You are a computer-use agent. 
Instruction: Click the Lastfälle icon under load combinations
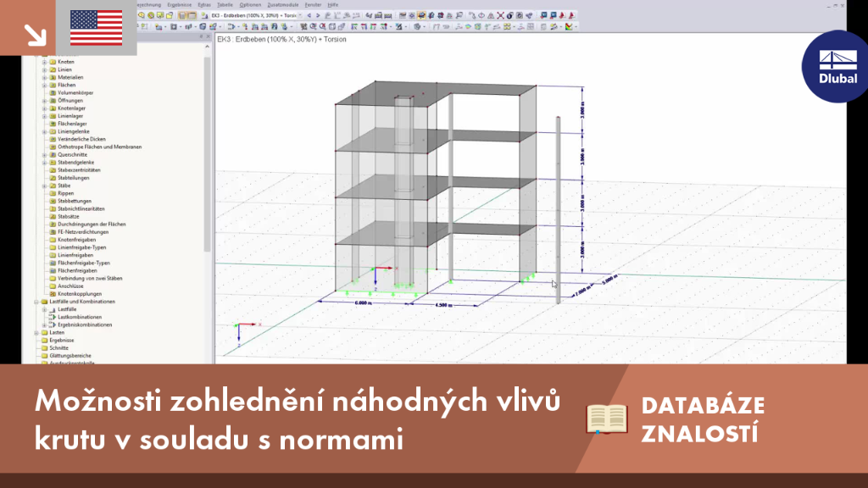tap(53, 309)
